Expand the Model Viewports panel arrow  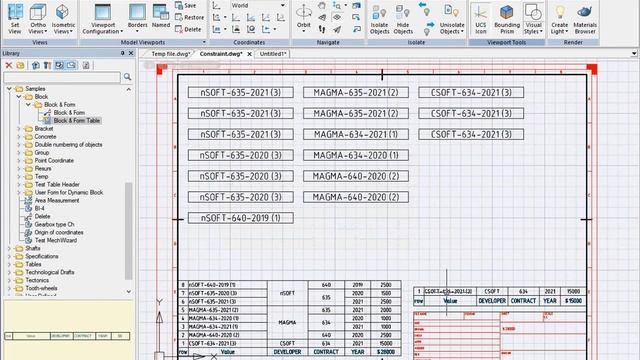pos(204,42)
